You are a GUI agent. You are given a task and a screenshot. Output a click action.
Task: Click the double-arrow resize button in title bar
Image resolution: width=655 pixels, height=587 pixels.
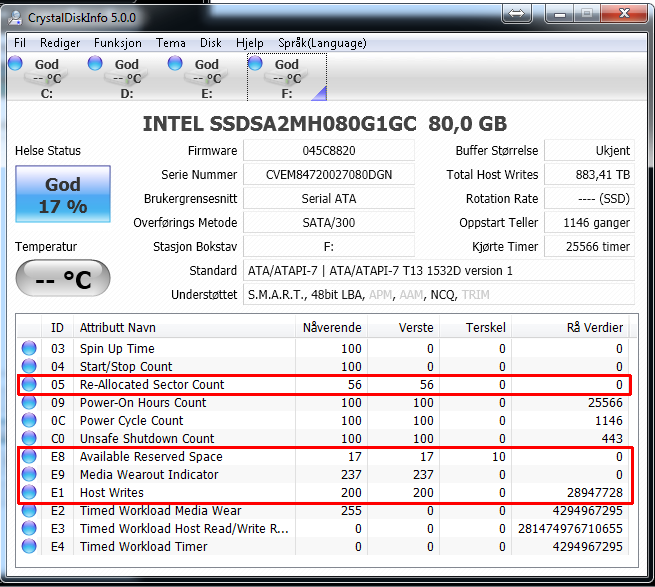pyautogui.click(x=517, y=14)
